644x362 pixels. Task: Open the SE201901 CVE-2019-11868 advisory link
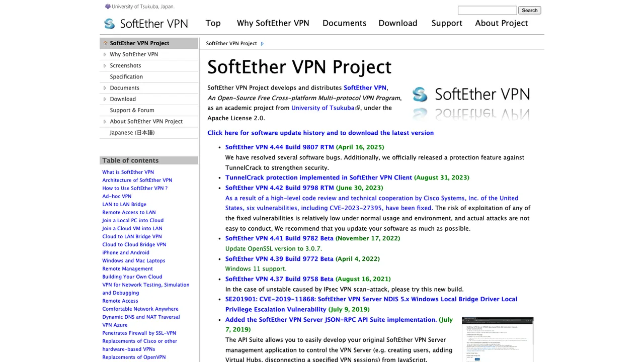371,304
